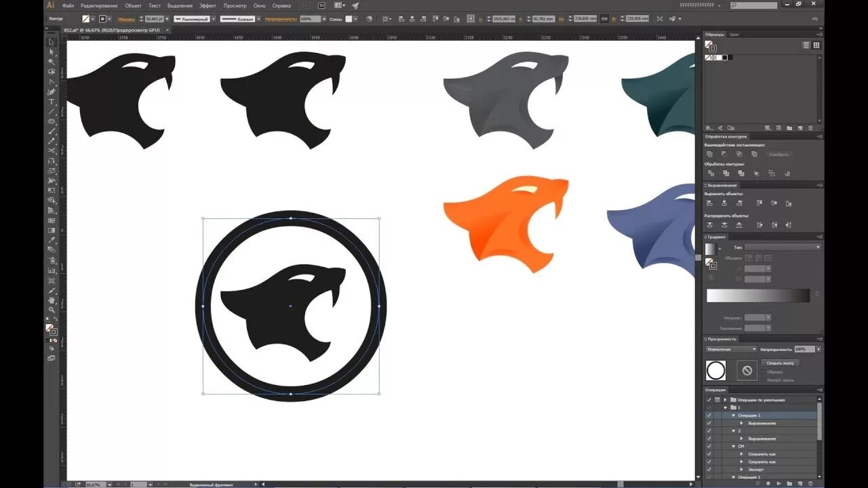This screenshot has height=488, width=868.
Task: Select the Magic Wand tool
Action: (52, 62)
